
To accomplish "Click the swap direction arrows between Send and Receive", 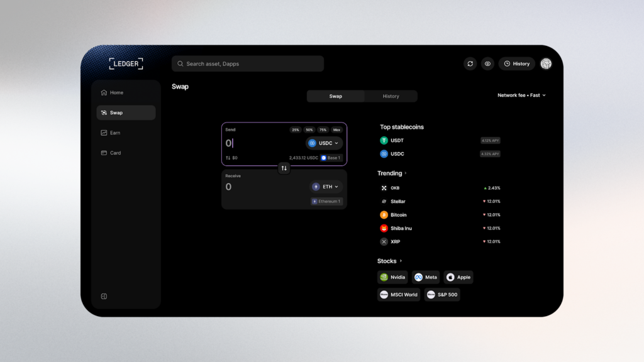I will pos(284,168).
